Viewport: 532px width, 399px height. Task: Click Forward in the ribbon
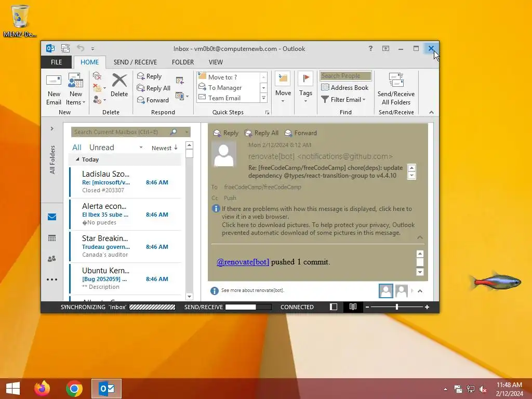153,100
